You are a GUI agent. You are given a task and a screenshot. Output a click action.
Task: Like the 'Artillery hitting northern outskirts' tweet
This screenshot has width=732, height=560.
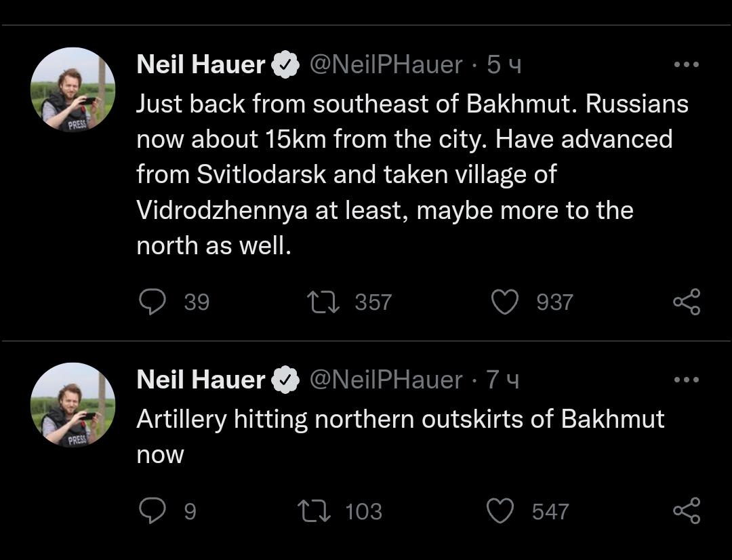point(501,511)
